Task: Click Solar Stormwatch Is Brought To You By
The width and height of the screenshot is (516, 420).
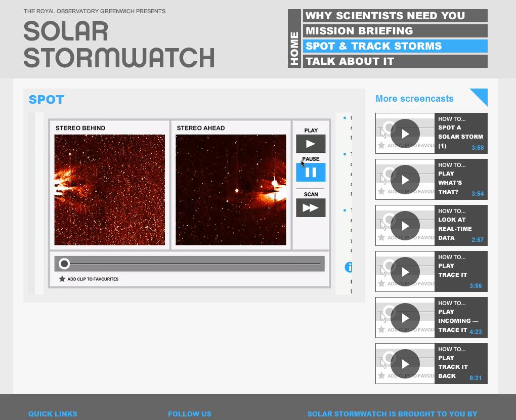Action: pyautogui.click(x=392, y=414)
